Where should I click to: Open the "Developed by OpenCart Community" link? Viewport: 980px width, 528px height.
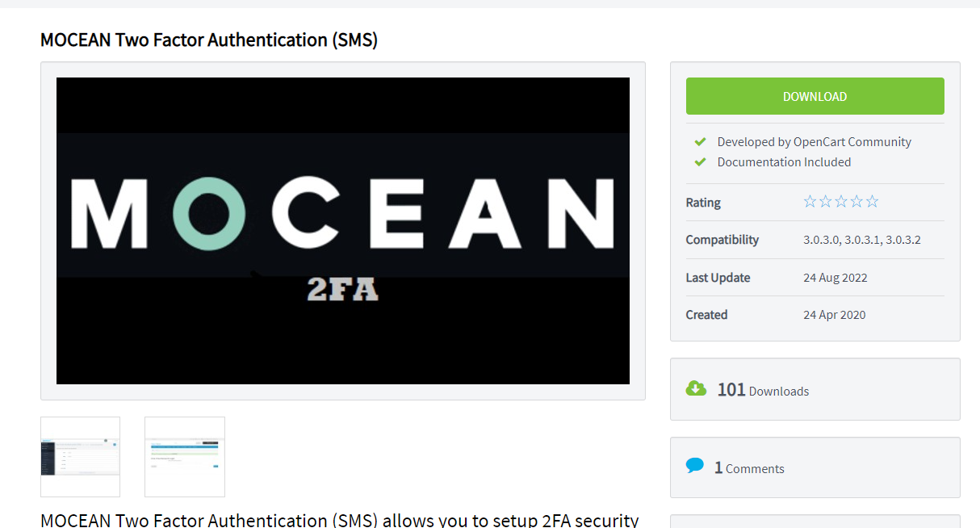click(814, 141)
